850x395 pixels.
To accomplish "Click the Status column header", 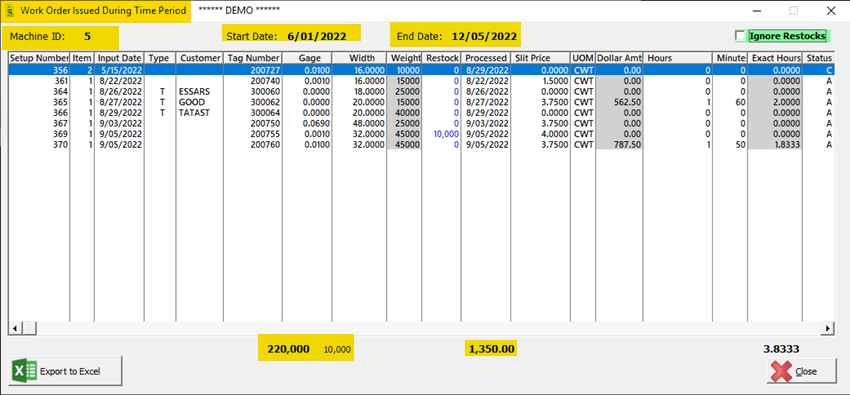I will click(818, 58).
